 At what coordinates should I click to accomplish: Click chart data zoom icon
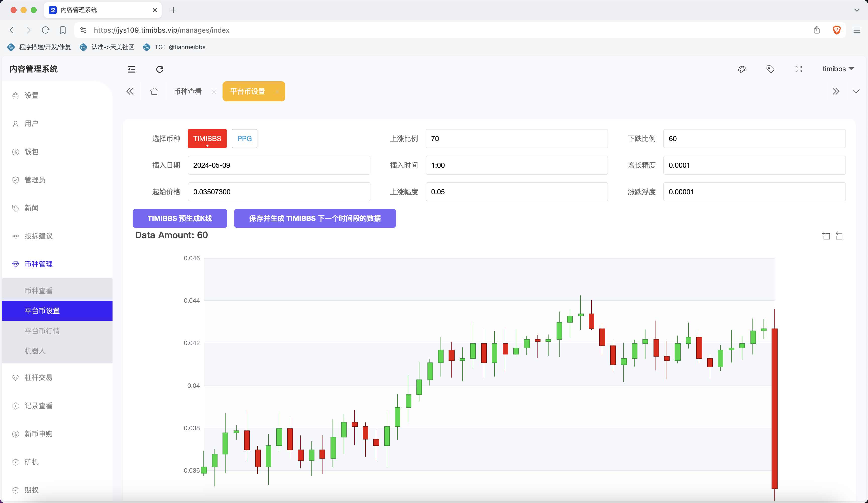[826, 236]
